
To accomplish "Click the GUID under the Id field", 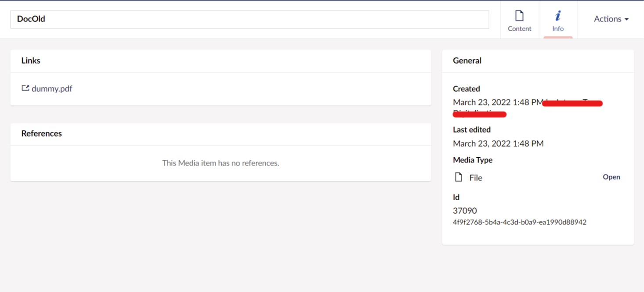I will [520, 222].
